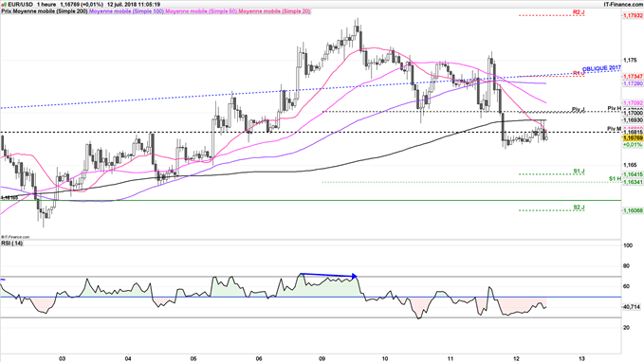Click the price tag 1,17000
Screen dimensions: 644x362
(633, 113)
